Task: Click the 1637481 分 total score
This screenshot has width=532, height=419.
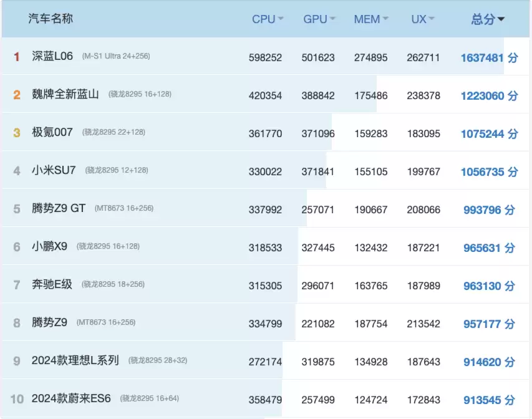Action: [x=489, y=57]
